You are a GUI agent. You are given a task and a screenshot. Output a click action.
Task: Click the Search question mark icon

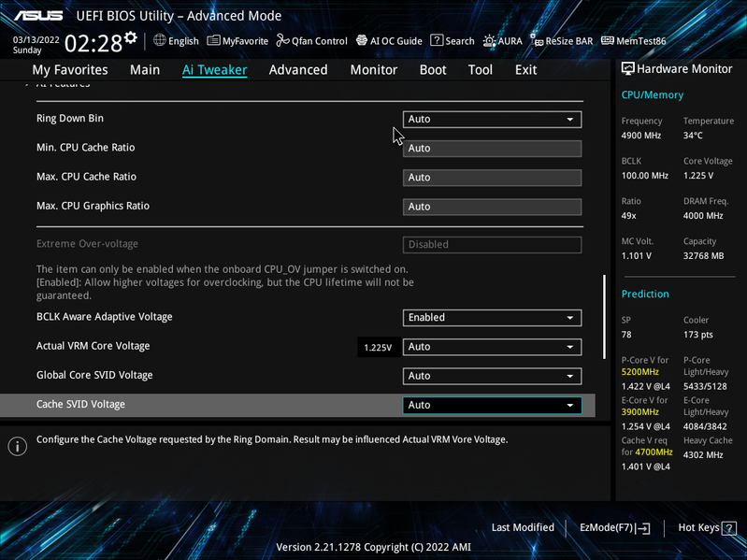coord(437,40)
